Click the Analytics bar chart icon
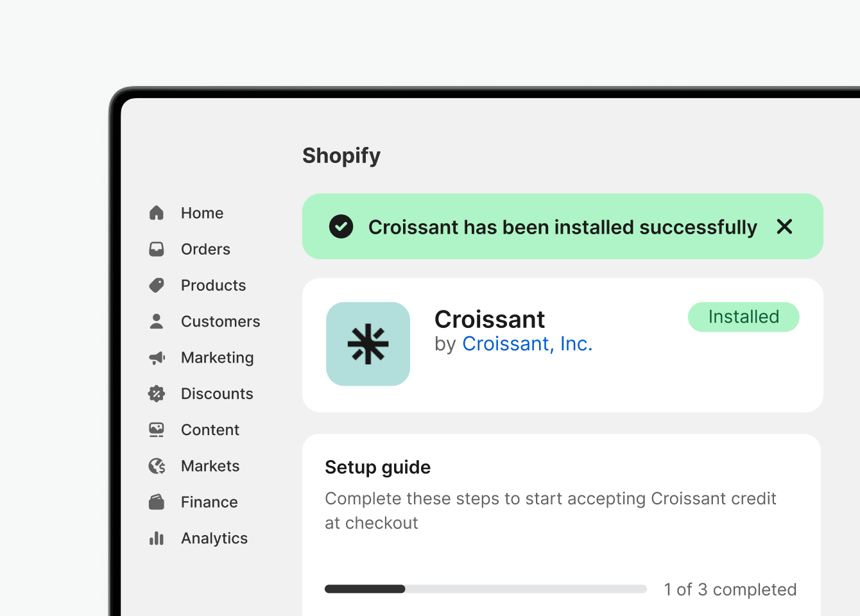860x616 pixels. 157,538
